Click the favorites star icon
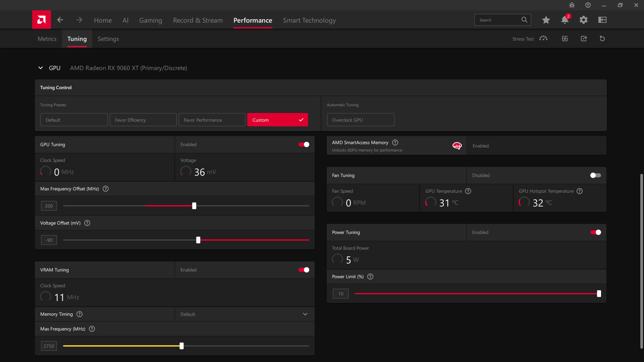 point(546,20)
